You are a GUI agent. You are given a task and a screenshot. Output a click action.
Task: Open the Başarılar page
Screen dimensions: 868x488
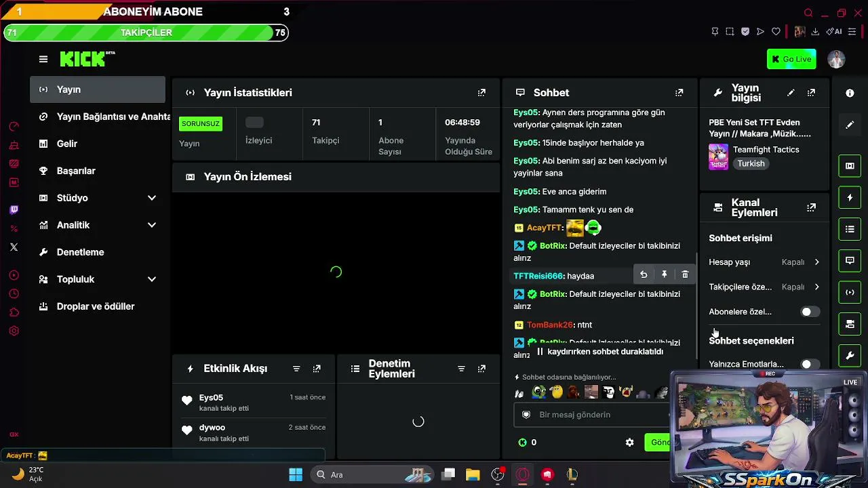pos(98,171)
